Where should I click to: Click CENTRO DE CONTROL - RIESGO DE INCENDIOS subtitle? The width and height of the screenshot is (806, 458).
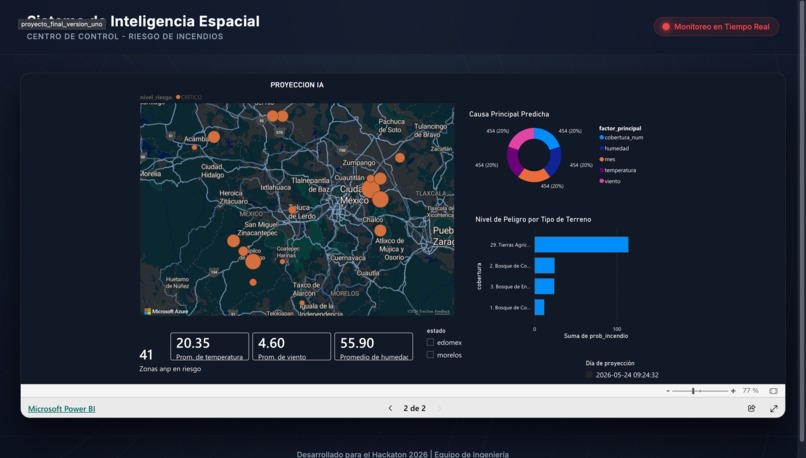click(125, 36)
